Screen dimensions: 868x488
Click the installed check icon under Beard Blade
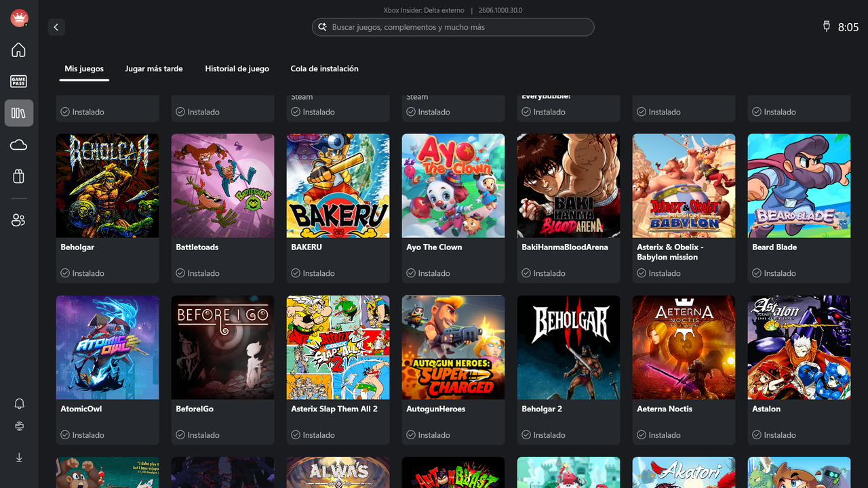tap(757, 273)
